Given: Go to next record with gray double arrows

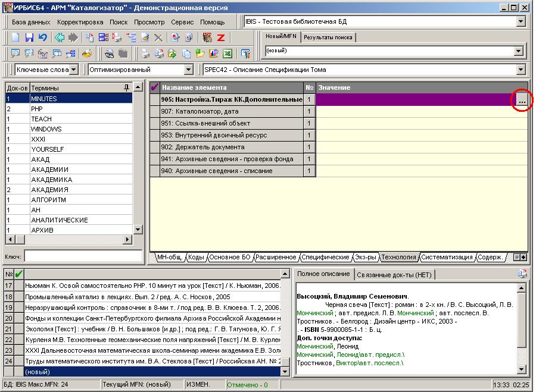Looking at the screenshot, I should click(x=73, y=37).
